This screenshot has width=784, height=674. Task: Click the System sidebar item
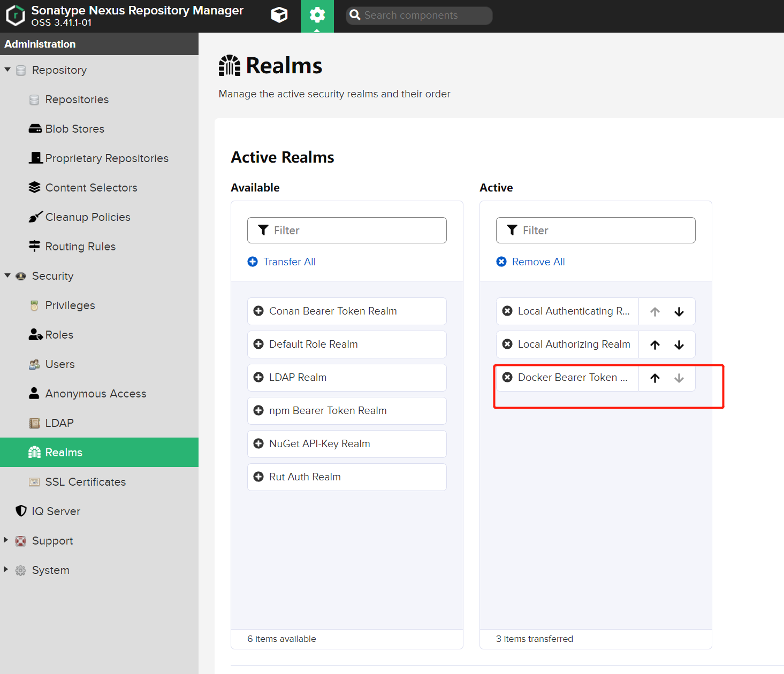click(51, 570)
